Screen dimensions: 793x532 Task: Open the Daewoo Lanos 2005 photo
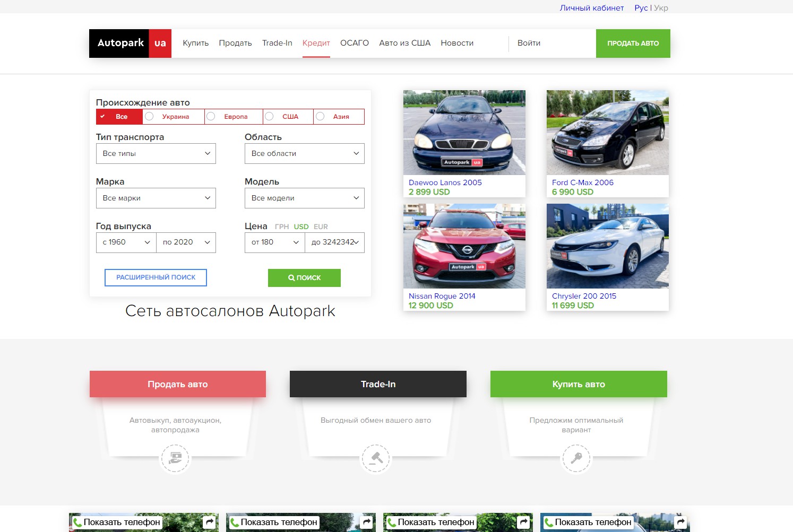[x=464, y=133]
